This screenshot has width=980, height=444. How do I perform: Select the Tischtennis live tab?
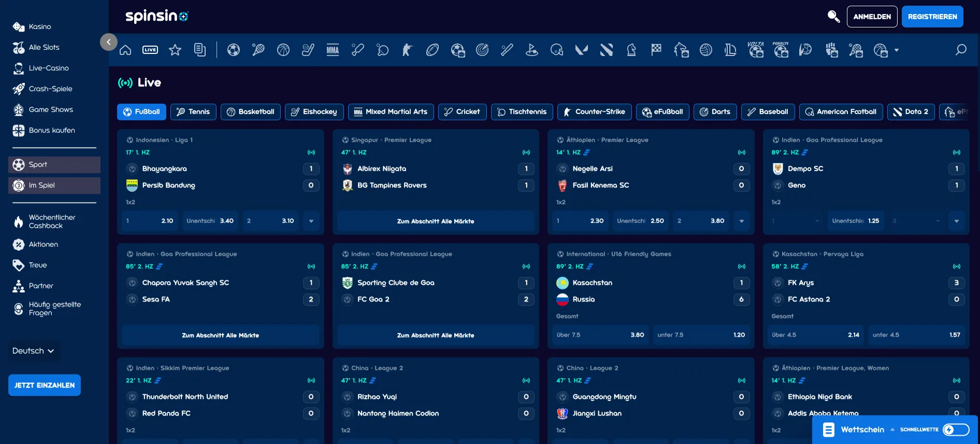pyautogui.click(x=522, y=112)
